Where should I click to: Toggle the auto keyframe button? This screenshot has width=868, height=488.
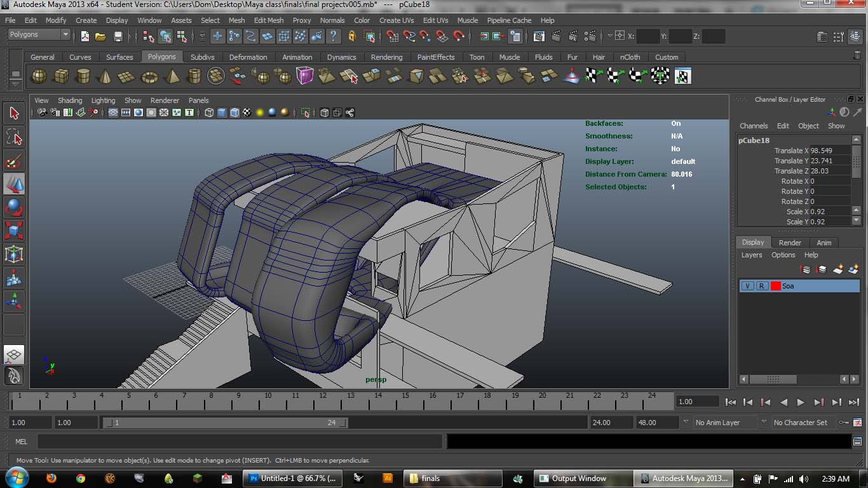tap(843, 423)
